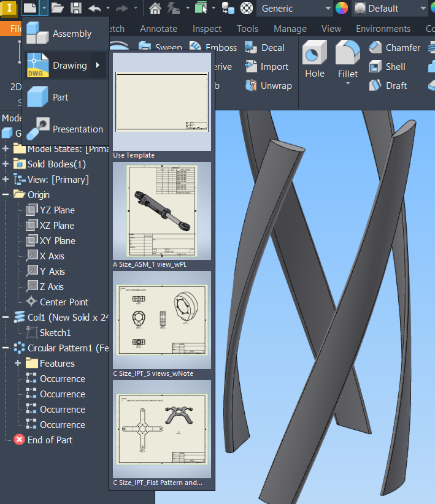Collapse the Origin folder
This screenshot has height=504, width=435.
click(6, 194)
